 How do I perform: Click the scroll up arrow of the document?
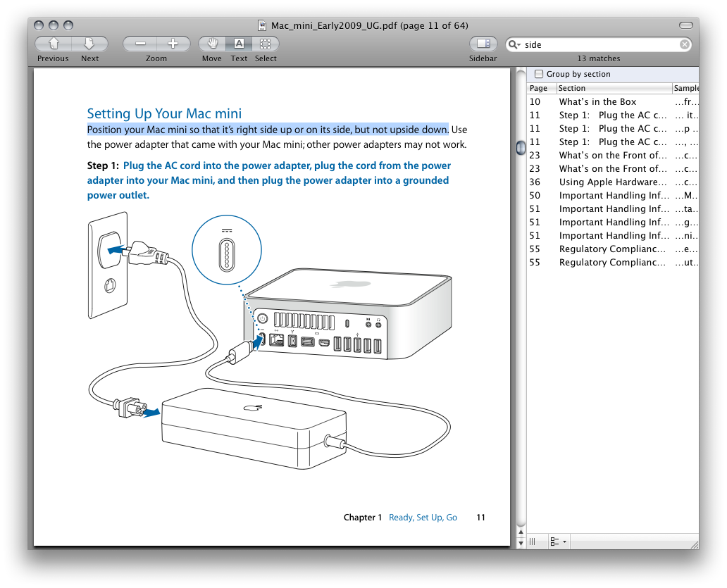coord(521,532)
